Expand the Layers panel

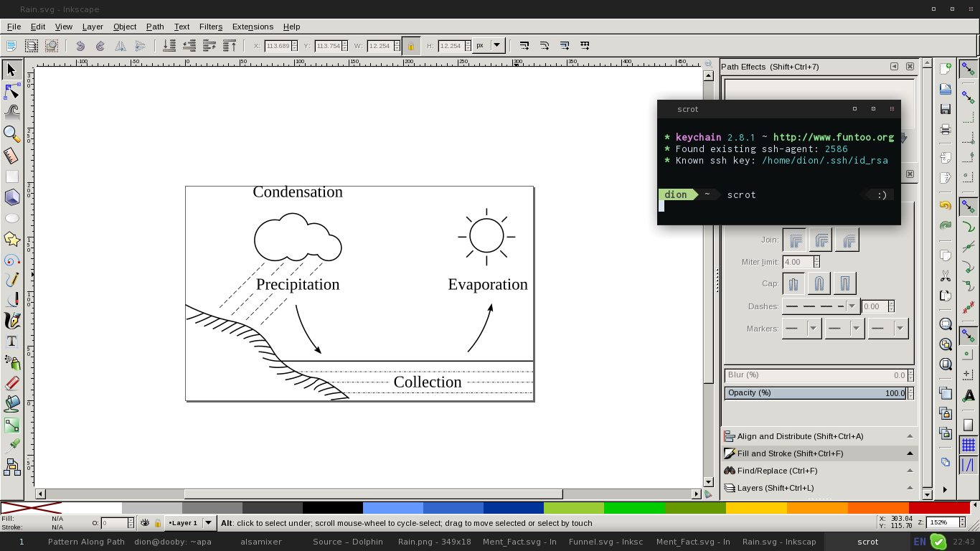pyautogui.click(x=819, y=488)
